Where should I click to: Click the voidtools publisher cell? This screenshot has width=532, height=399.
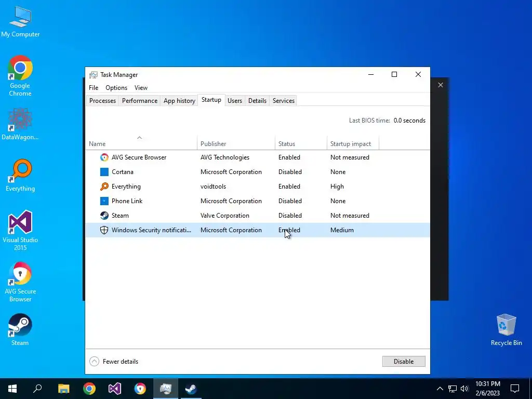[213, 187]
